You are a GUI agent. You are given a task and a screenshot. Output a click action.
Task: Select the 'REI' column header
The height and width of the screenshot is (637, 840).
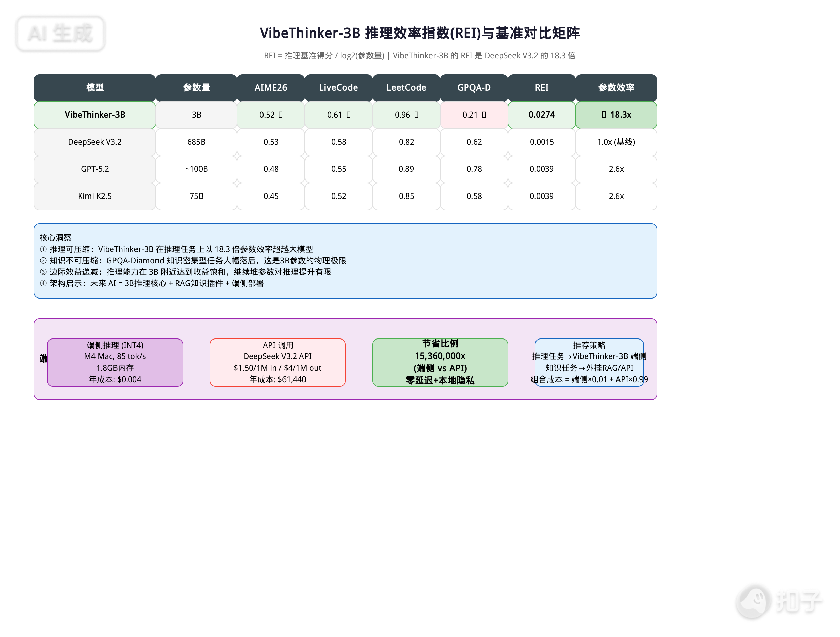(x=542, y=88)
